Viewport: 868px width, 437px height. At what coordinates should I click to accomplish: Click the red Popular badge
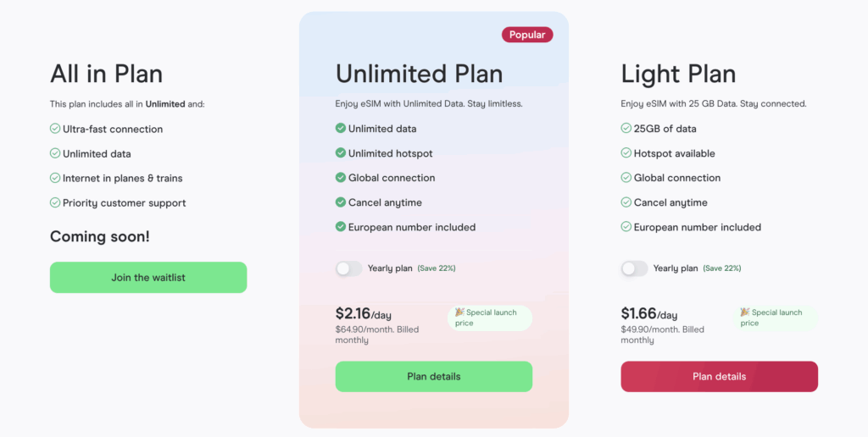coord(527,36)
